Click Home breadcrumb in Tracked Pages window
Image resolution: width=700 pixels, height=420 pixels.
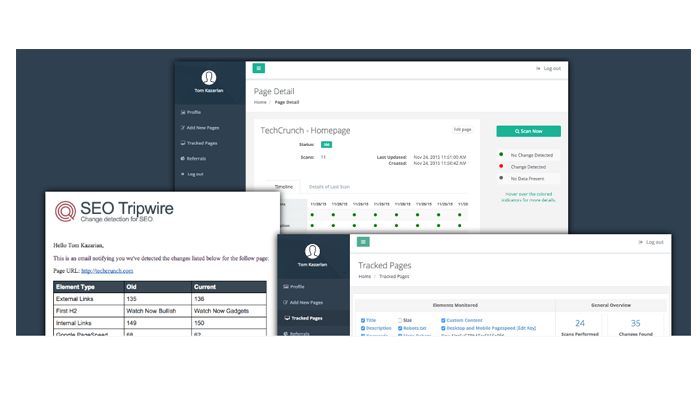[365, 276]
